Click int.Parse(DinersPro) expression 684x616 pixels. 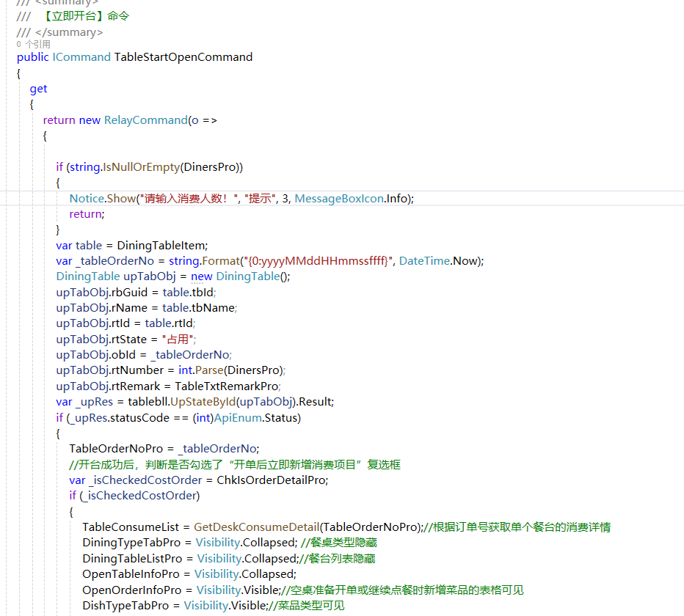coord(230,370)
